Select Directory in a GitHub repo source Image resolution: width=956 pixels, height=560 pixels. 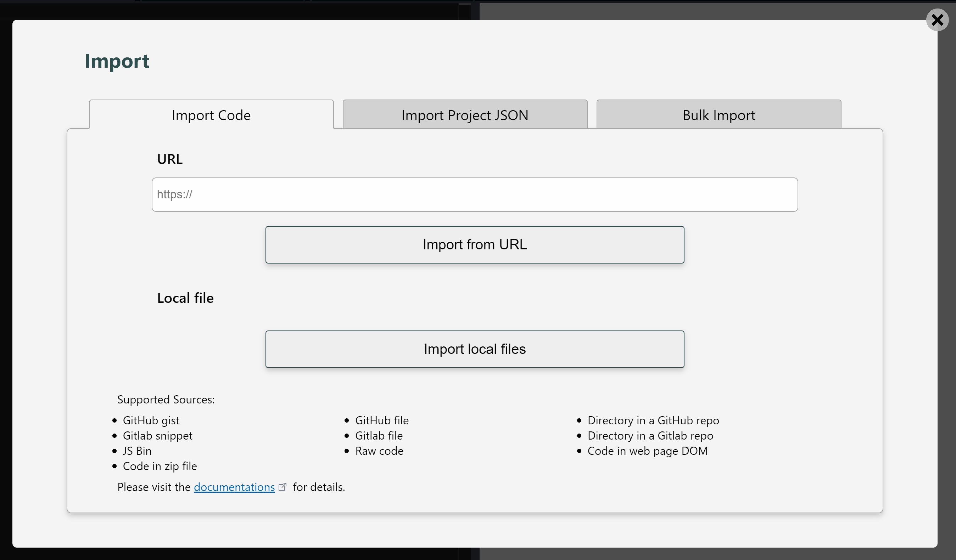coord(653,420)
